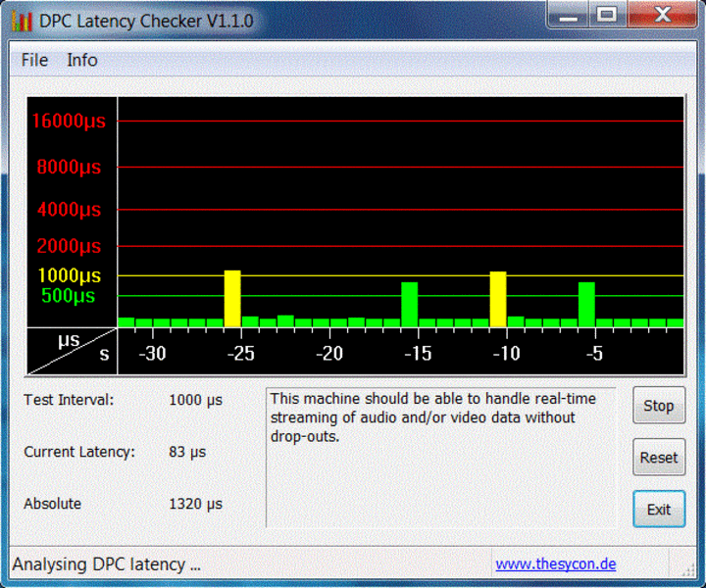Click the real-time streaming message text
The height and width of the screenshot is (588, 706).
(x=432, y=417)
